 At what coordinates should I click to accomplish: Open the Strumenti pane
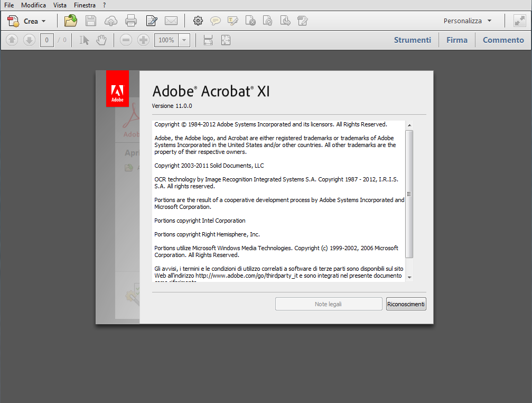[x=412, y=40]
